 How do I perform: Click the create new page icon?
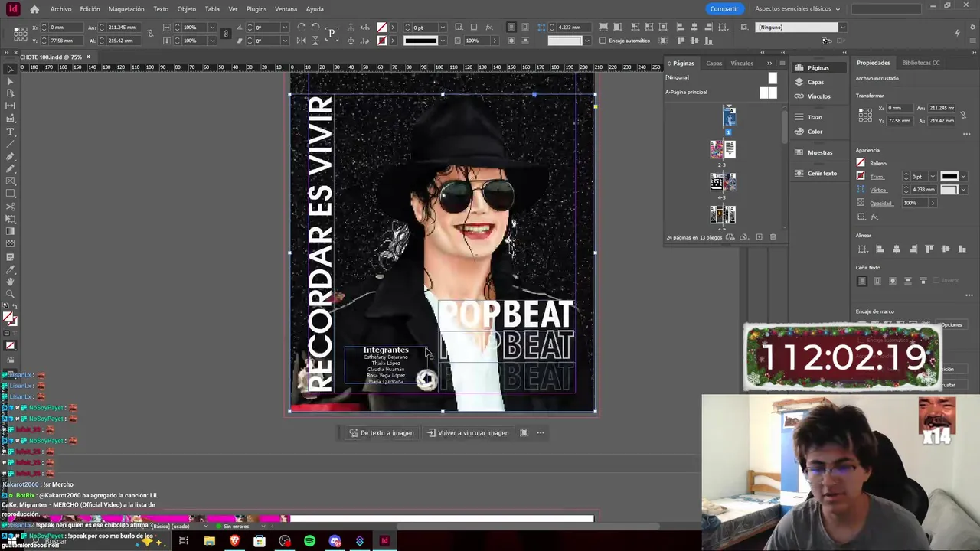759,237
